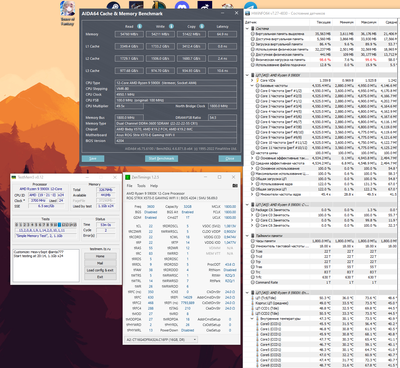The image size is (400, 368).
Task: Click the Write info icon in AIDA64
Action: 171,26
